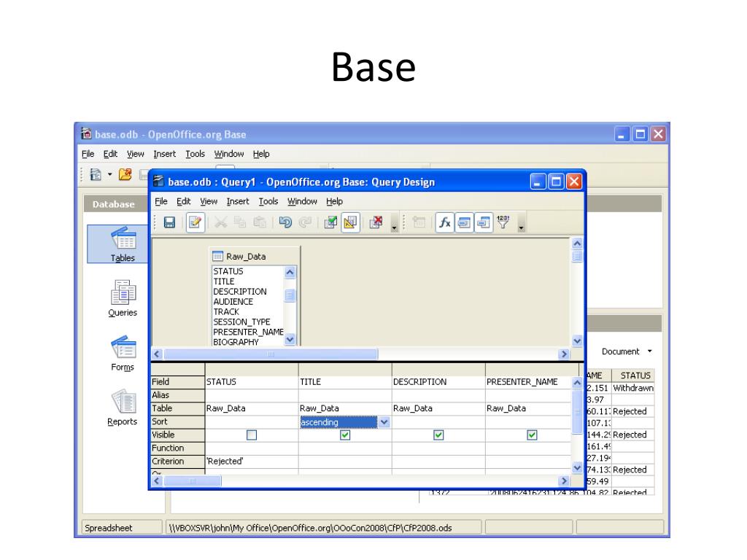The height and width of the screenshot is (560, 747).
Task: Run the query with the green check icon
Action: [330, 222]
